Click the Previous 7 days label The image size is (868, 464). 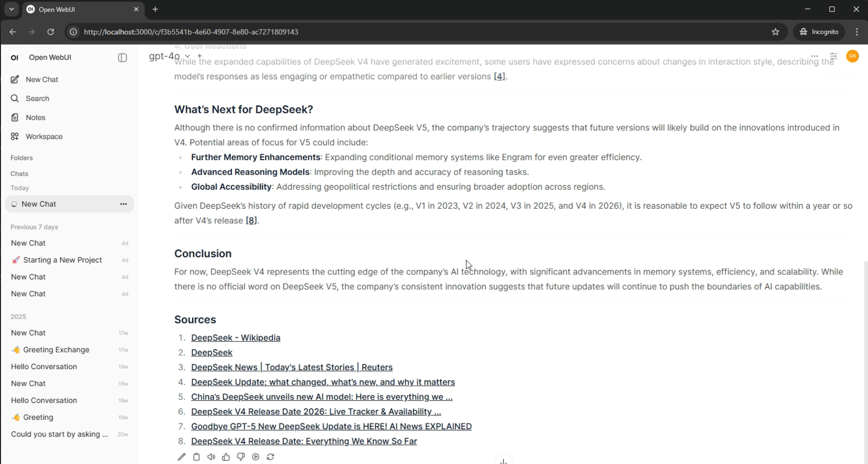(34, 227)
